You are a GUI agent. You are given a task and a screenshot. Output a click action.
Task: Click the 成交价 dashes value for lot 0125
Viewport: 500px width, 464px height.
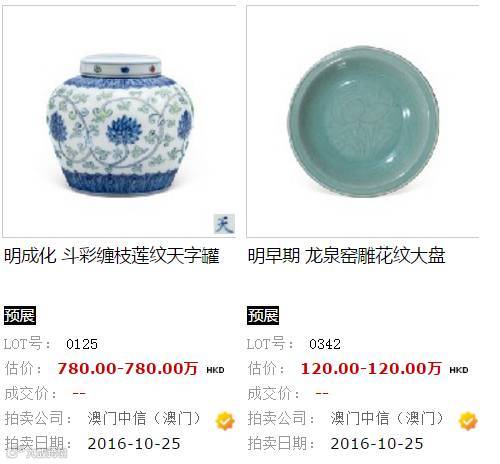pos(79,394)
